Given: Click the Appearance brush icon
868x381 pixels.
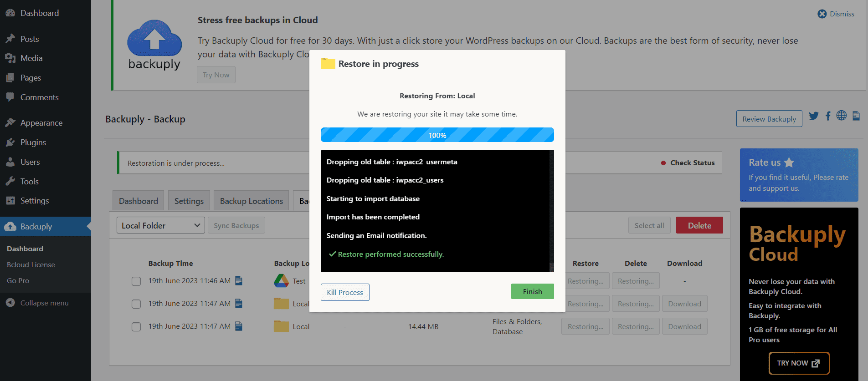Looking at the screenshot, I should pos(10,122).
